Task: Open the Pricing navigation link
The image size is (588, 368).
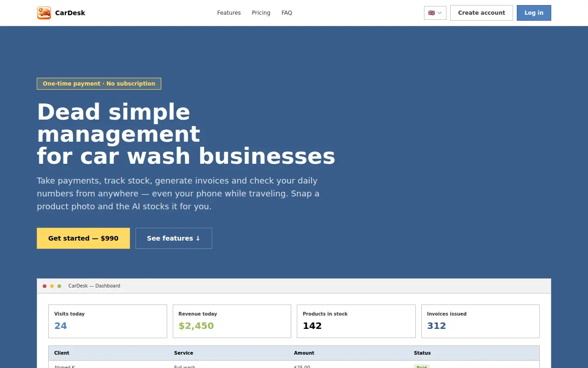Action: 261,13
